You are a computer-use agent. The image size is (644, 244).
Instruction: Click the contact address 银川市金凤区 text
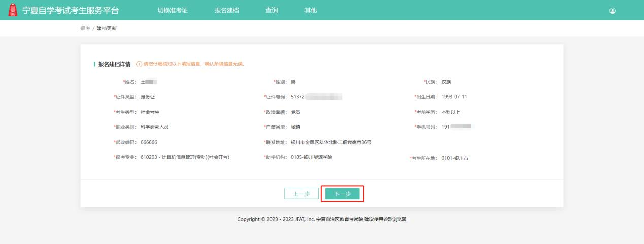(331, 142)
